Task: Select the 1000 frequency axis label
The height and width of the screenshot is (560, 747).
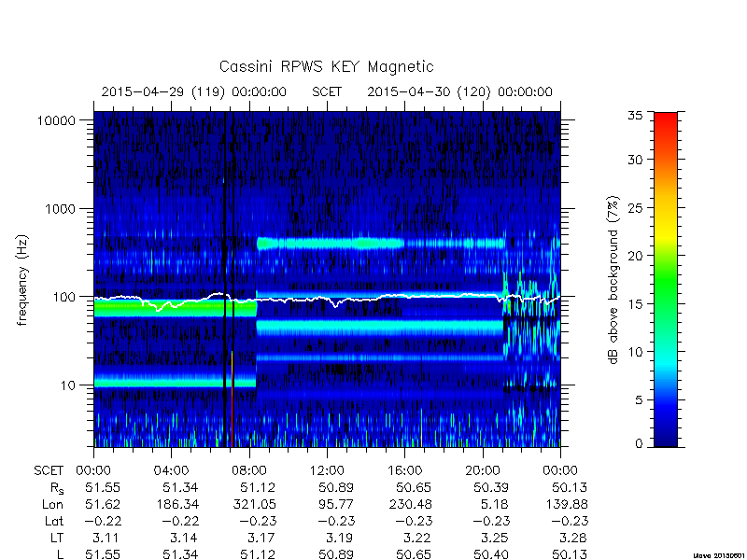Action: (x=60, y=209)
